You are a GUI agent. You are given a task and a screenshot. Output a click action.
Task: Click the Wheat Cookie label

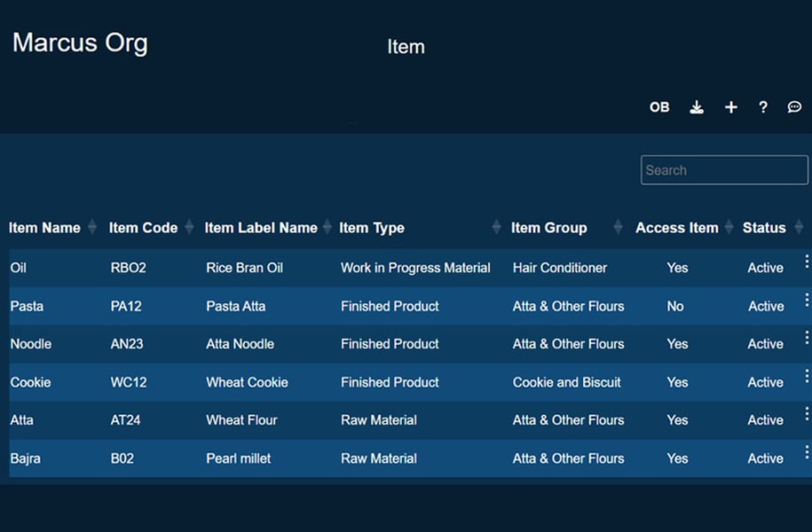(x=247, y=382)
